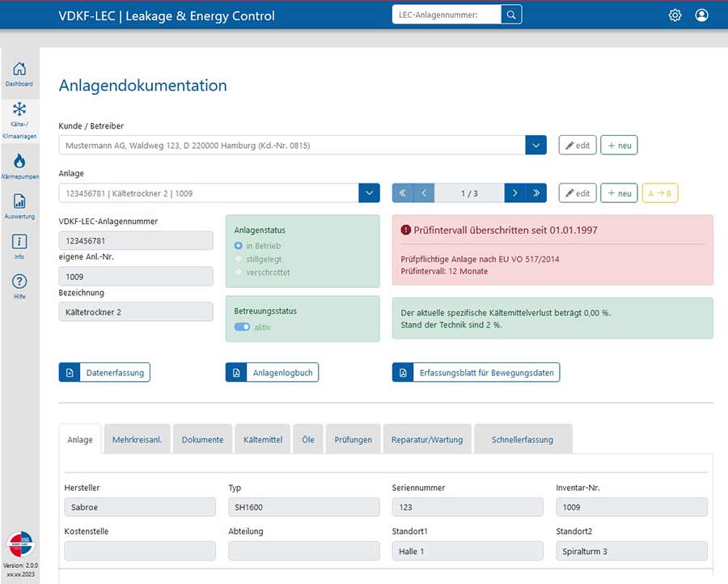The height and width of the screenshot is (584, 728).
Task: Click the Anlagenlogbuch PDF icon
Action: point(236,372)
